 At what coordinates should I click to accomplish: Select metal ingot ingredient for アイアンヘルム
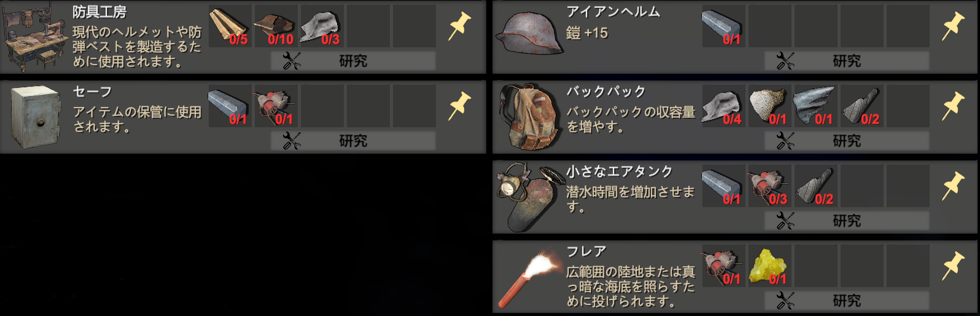click(x=724, y=26)
